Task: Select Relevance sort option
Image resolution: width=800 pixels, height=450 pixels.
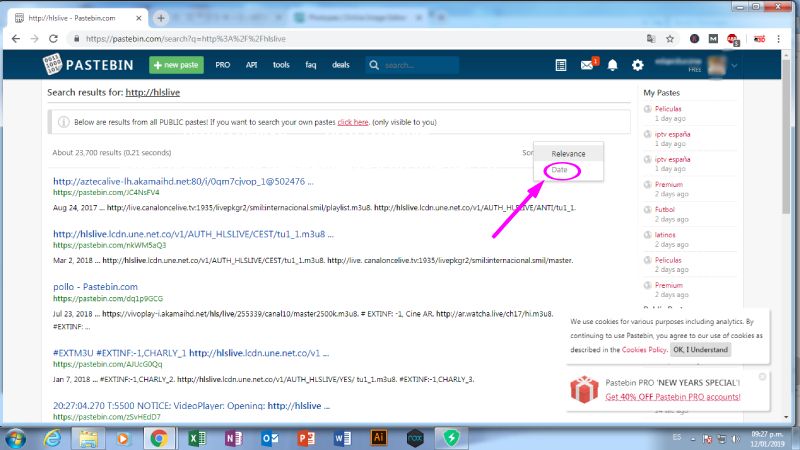Action: 568,154
